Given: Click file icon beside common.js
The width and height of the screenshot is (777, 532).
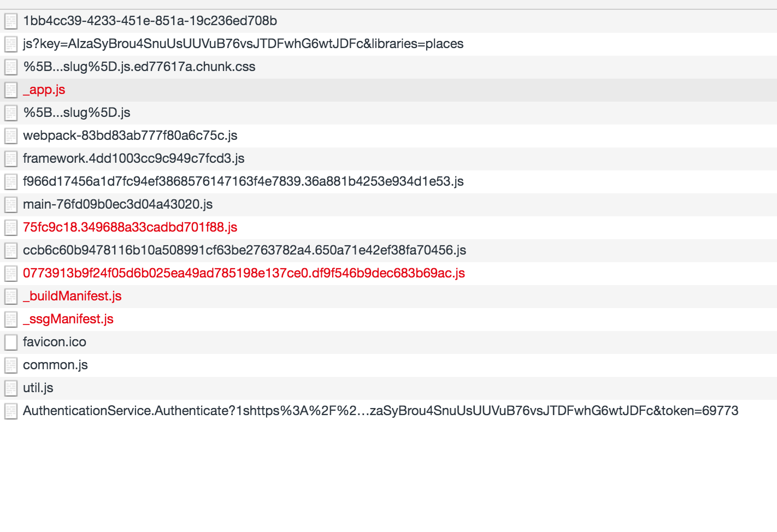Looking at the screenshot, I should coord(11,365).
